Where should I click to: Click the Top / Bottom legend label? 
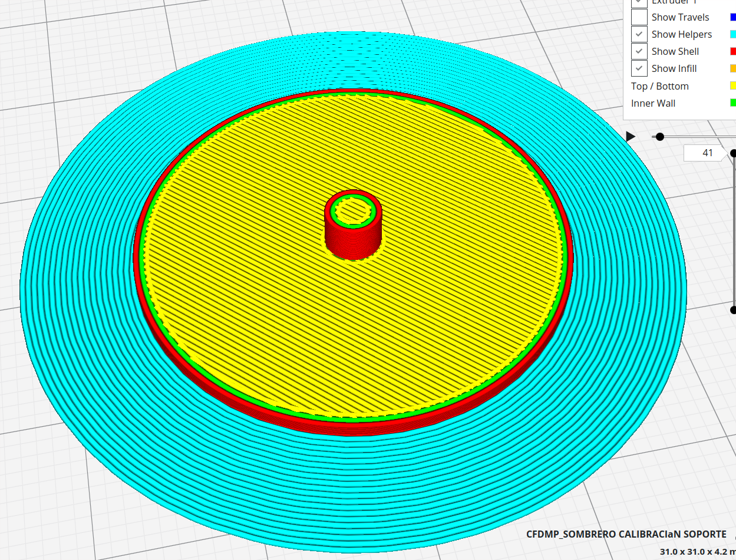click(659, 86)
